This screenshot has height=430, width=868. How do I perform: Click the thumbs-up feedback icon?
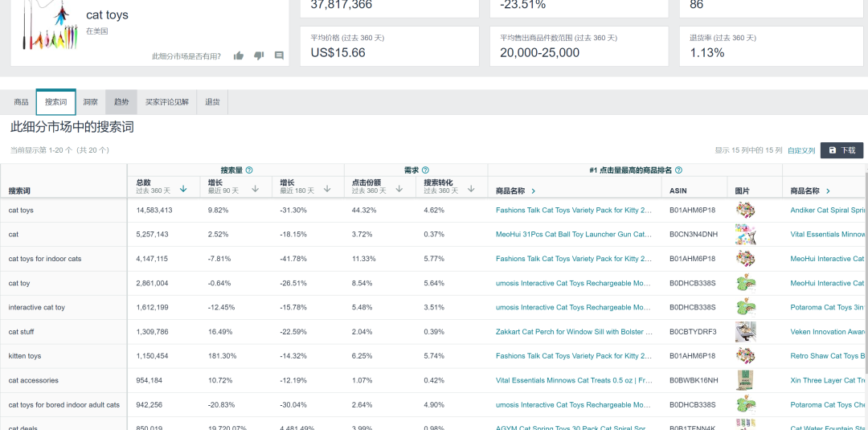click(x=239, y=55)
